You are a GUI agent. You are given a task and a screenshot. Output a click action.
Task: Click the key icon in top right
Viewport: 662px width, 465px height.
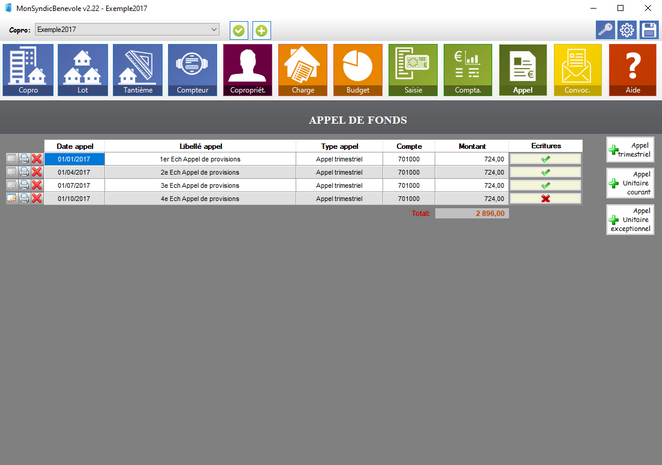(604, 30)
